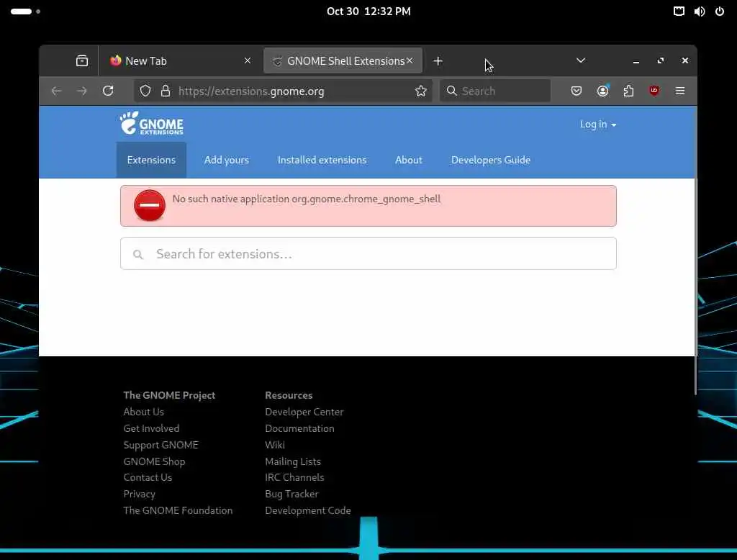Open the Development Code link
Viewport: 737px width, 560px height.
[308, 510]
